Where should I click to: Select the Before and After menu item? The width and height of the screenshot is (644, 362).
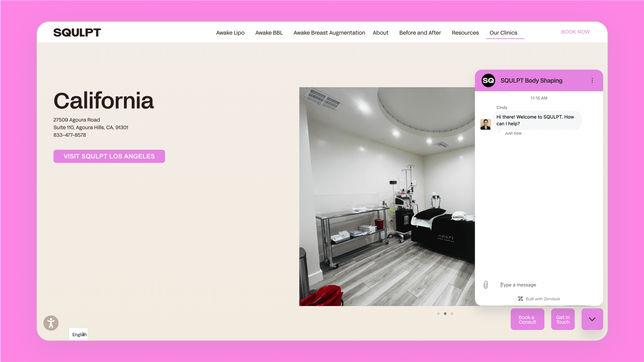tap(420, 33)
